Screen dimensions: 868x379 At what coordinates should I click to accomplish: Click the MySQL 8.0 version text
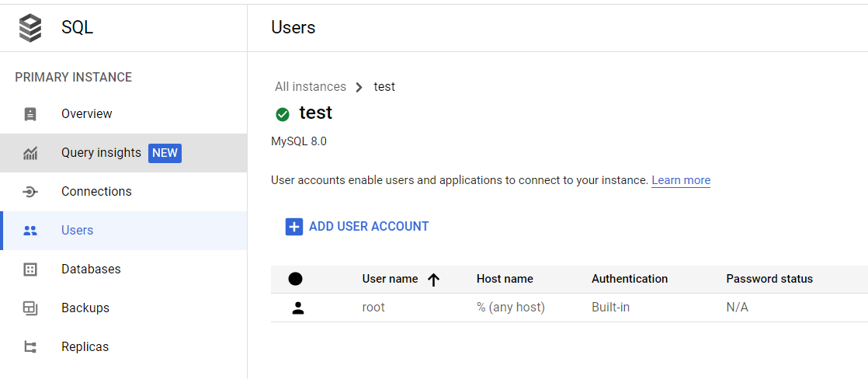299,142
